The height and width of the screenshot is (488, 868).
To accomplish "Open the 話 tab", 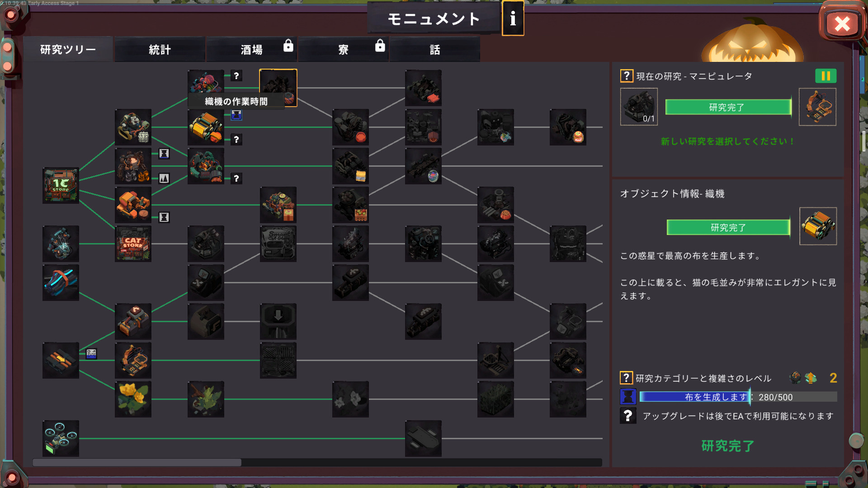I will (x=434, y=49).
